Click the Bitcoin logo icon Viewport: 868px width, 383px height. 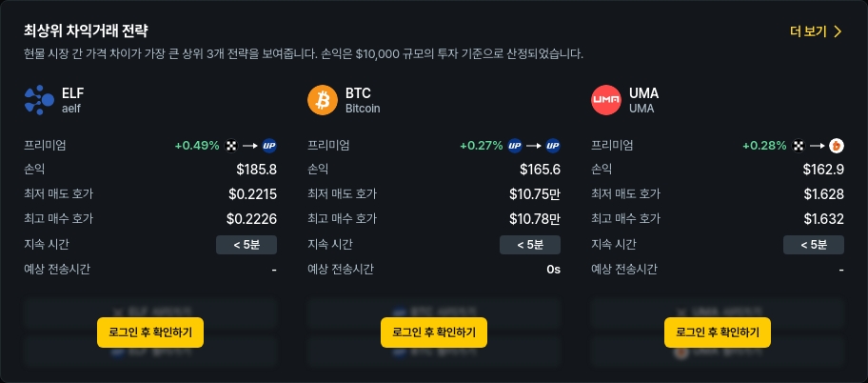coord(323,100)
